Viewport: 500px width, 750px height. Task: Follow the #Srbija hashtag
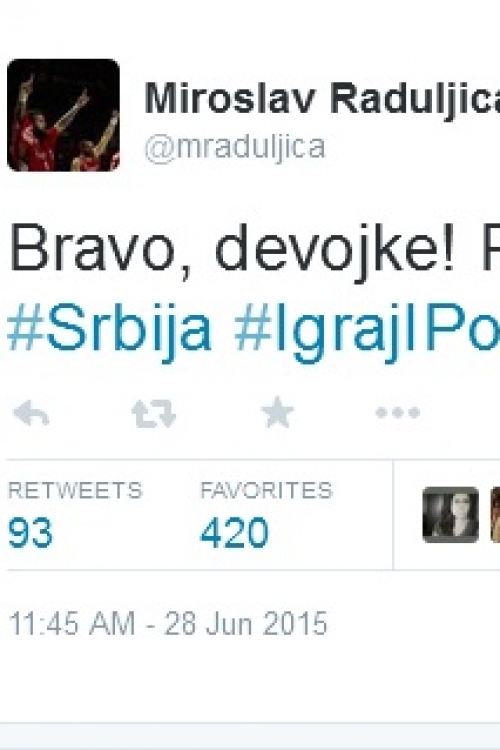point(110,330)
